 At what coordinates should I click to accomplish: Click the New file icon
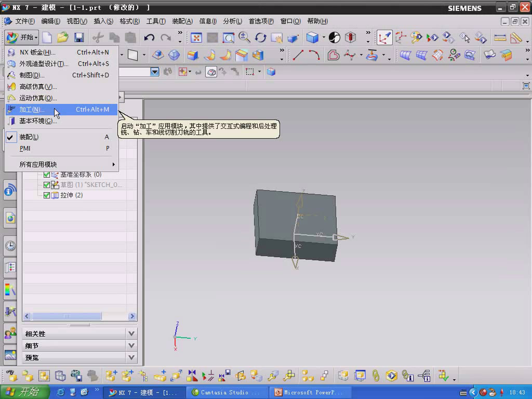tap(47, 37)
